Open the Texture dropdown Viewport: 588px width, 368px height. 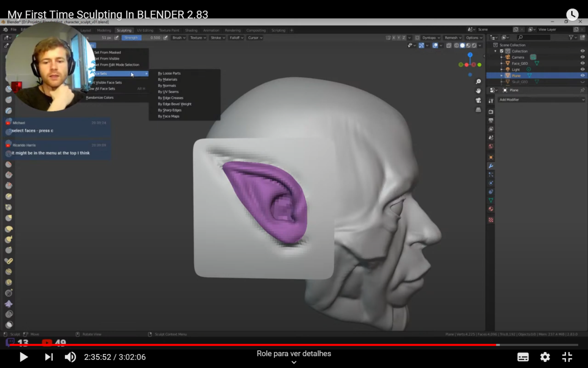click(x=198, y=38)
